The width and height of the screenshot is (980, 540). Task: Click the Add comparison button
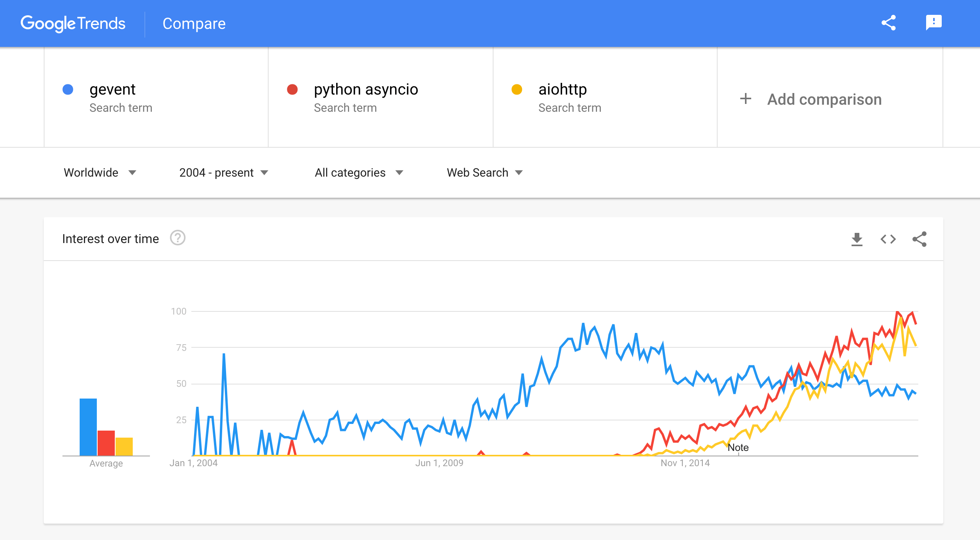824,99
